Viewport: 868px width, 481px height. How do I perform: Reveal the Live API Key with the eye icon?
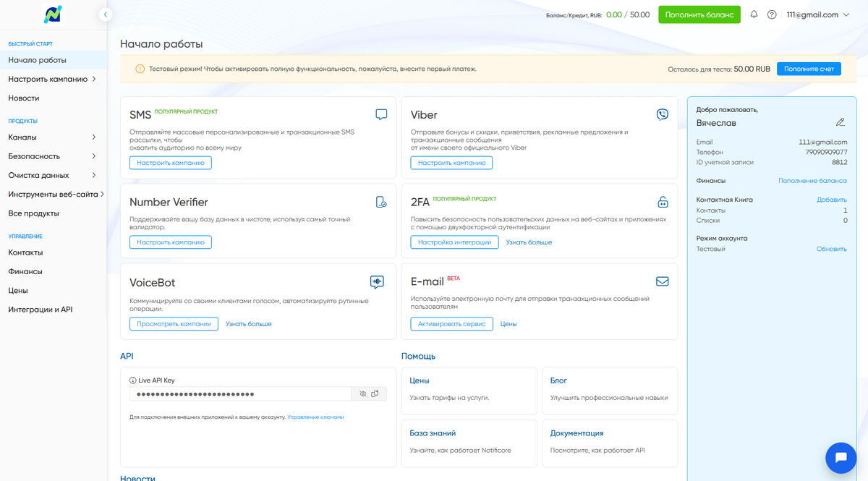point(363,394)
